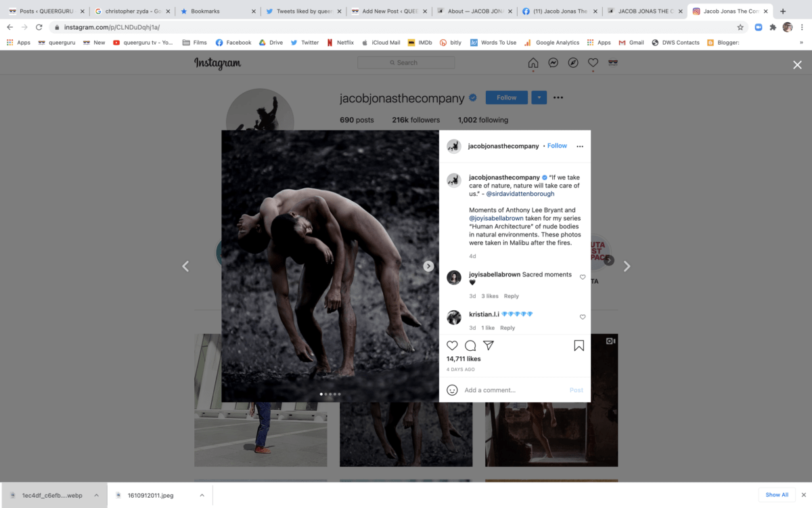Open 1610912011.jpeg downloaded file
Image resolution: width=812 pixels, height=508 pixels.
[x=151, y=495]
